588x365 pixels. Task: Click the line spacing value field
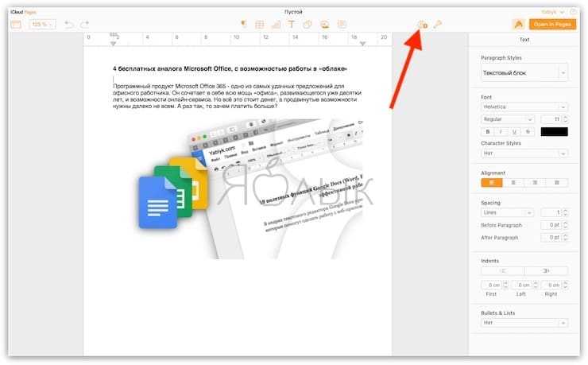click(x=551, y=212)
